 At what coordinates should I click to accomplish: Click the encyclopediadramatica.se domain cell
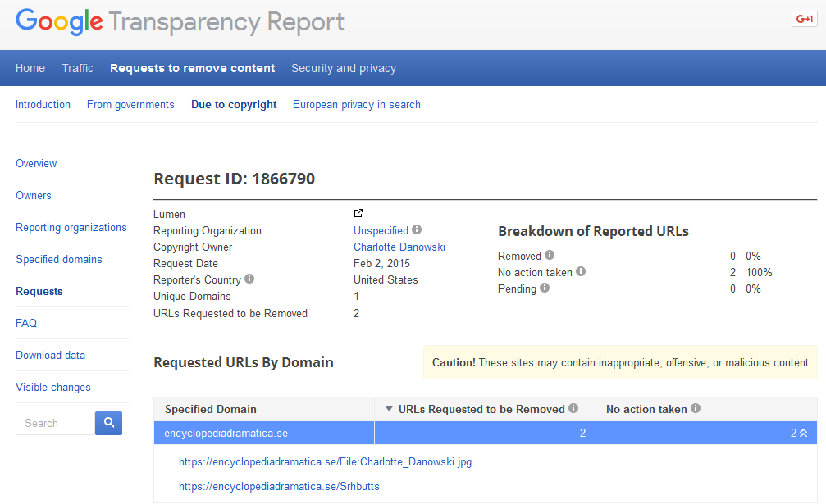[x=264, y=433]
